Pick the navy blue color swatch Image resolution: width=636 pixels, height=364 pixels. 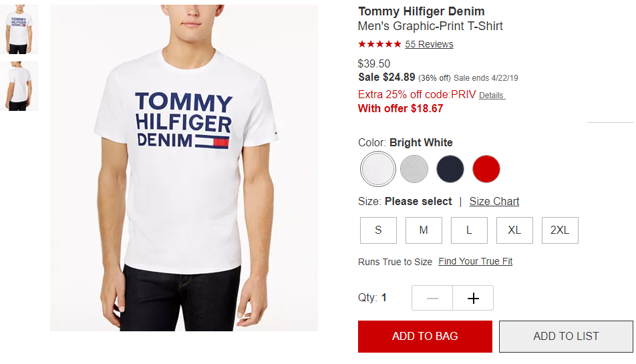[450, 169]
